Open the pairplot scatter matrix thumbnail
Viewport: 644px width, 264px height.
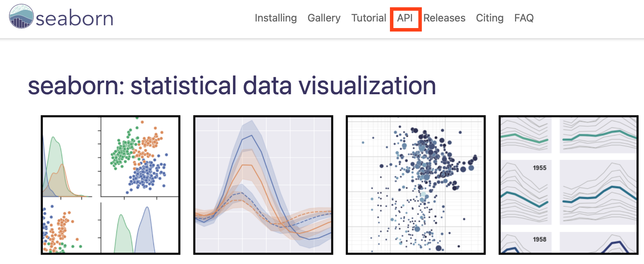tap(111, 185)
